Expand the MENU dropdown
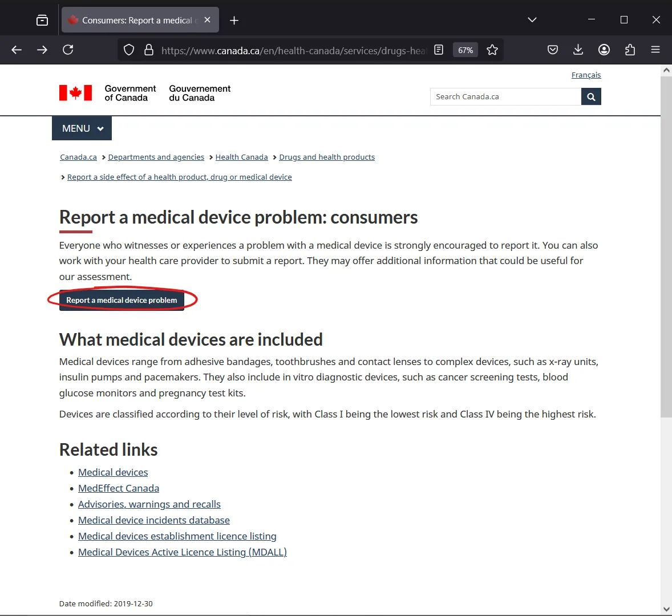The width and height of the screenshot is (672, 616). click(x=82, y=128)
